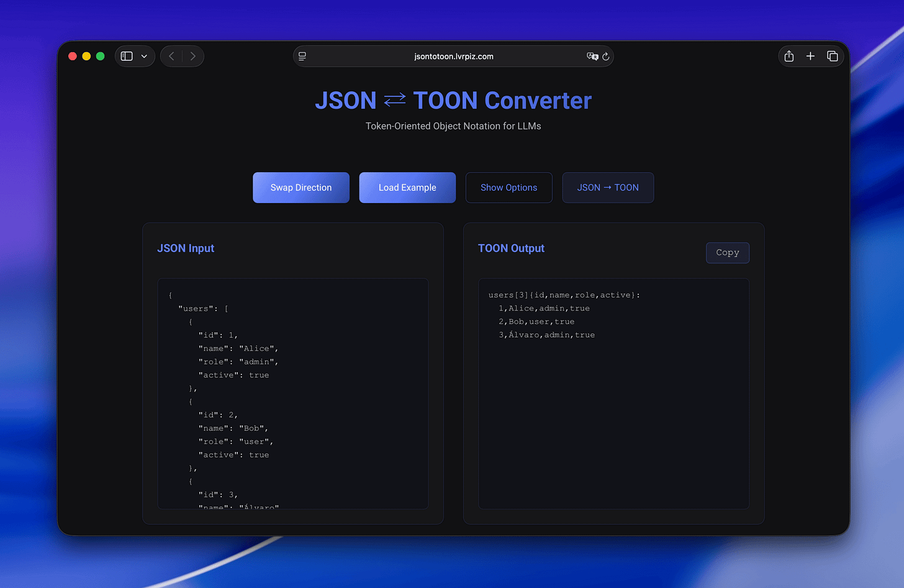Click the jsontotoon.lvrpiz.com address field
Image resolution: width=904 pixels, height=588 pixels.
tap(453, 56)
